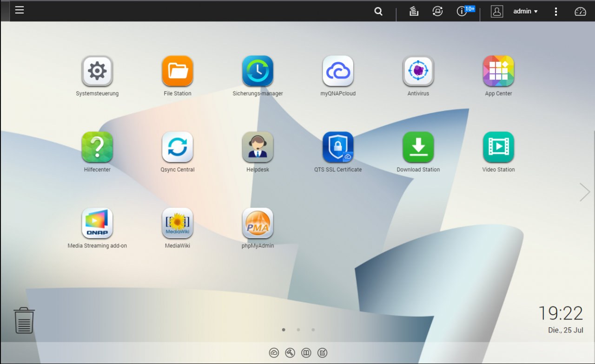Viewport: 595px width, 364px height.
Task: Expand the admin user dropdown
Action: [525, 11]
